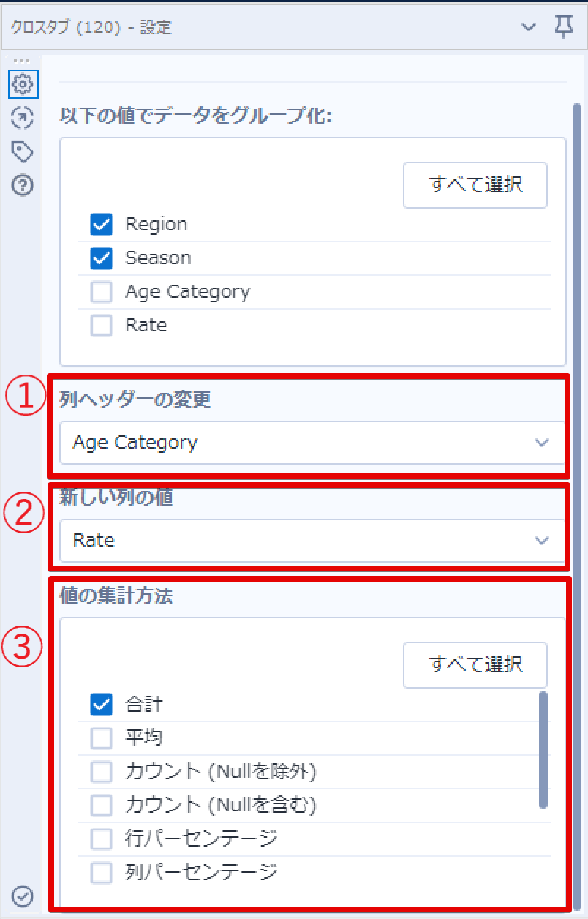Click すべて選択 button in the grouping section

pos(475,184)
